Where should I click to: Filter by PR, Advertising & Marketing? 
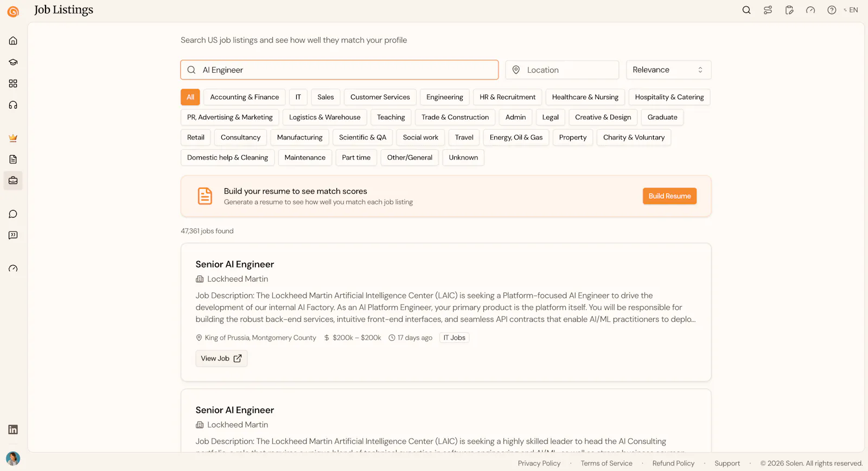pos(230,117)
